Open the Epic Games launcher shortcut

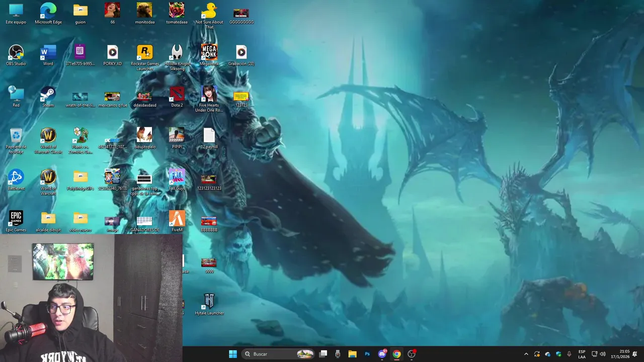click(16, 222)
